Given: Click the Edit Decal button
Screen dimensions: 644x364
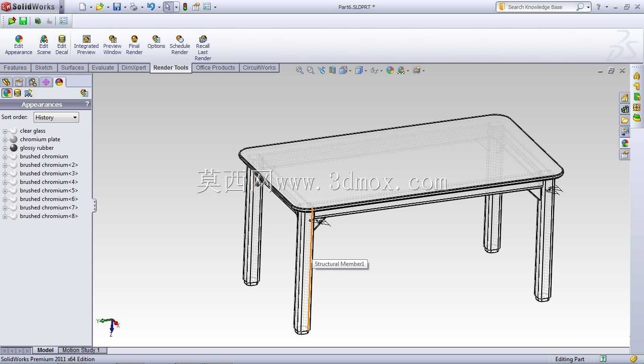Looking at the screenshot, I should (x=62, y=45).
